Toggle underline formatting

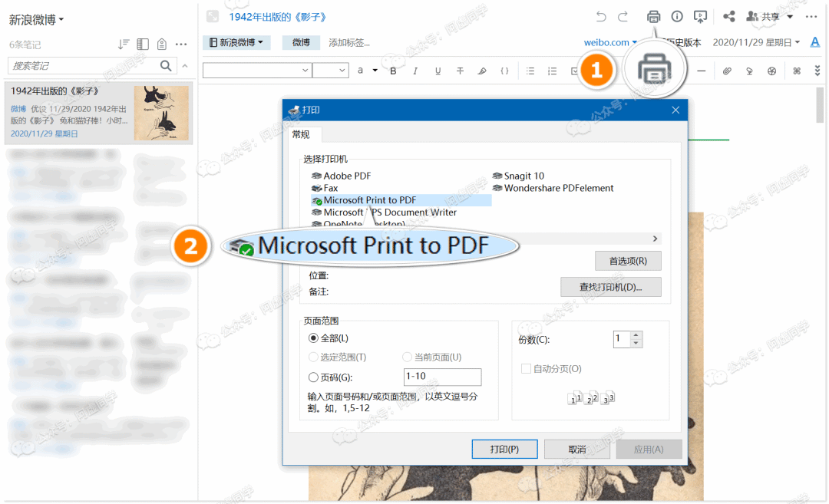438,71
